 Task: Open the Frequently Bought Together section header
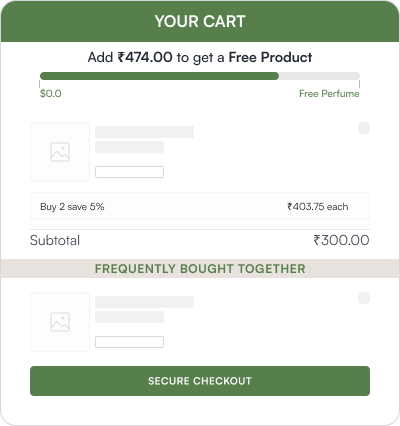(x=200, y=269)
